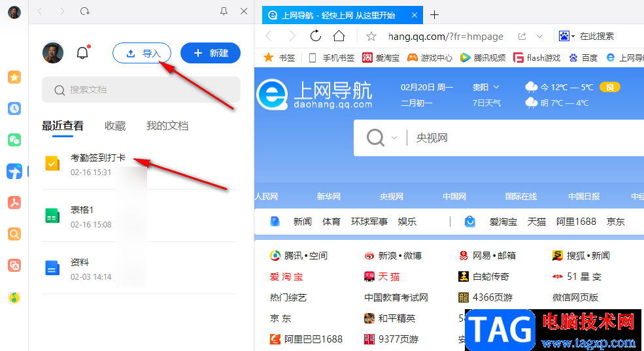Open a new browser tab
This screenshot has width=644, height=351.
(x=434, y=15)
